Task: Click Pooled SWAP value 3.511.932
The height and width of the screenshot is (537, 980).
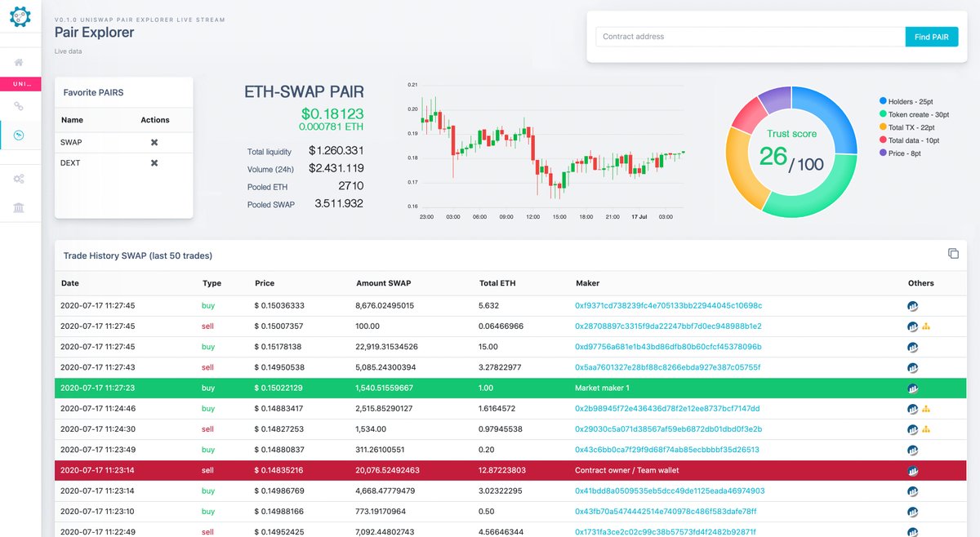Action: point(339,203)
